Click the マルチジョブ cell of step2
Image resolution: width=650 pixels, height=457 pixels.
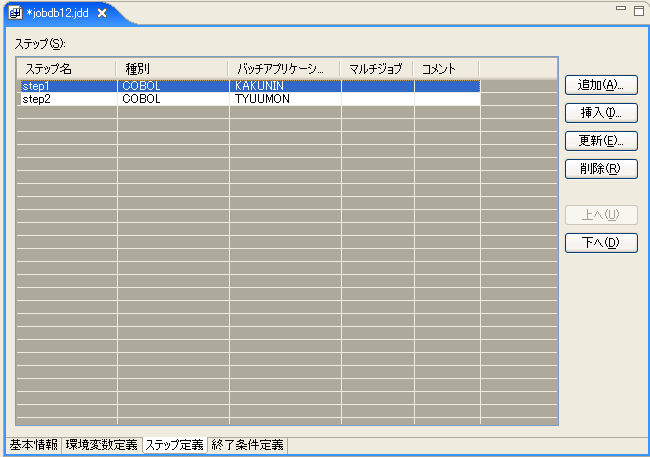(x=378, y=99)
